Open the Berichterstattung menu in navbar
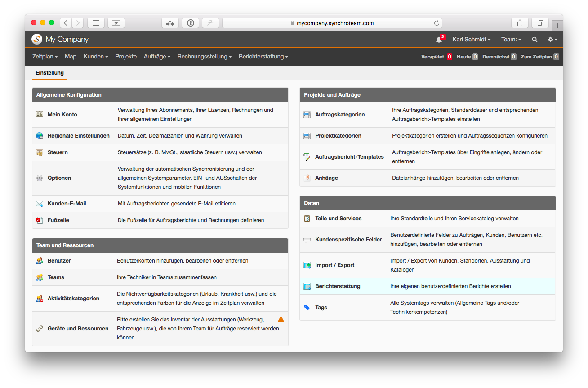This screenshot has height=388, width=588. pos(263,57)
